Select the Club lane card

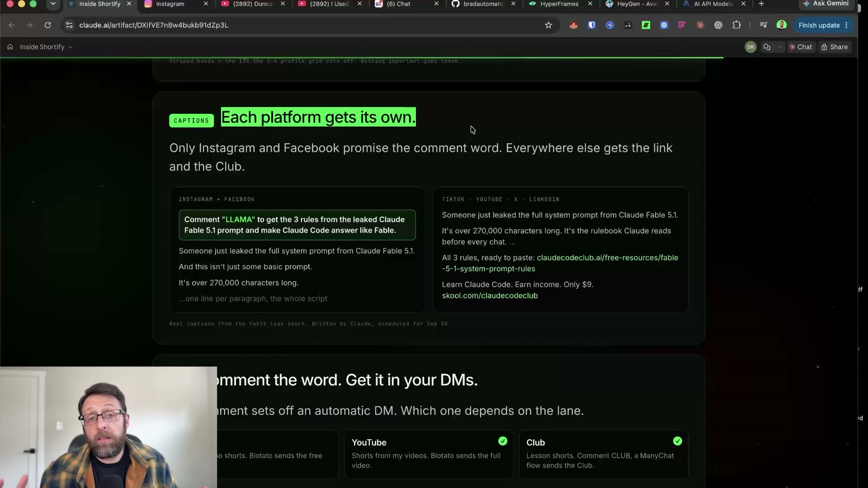pos(603,454)
